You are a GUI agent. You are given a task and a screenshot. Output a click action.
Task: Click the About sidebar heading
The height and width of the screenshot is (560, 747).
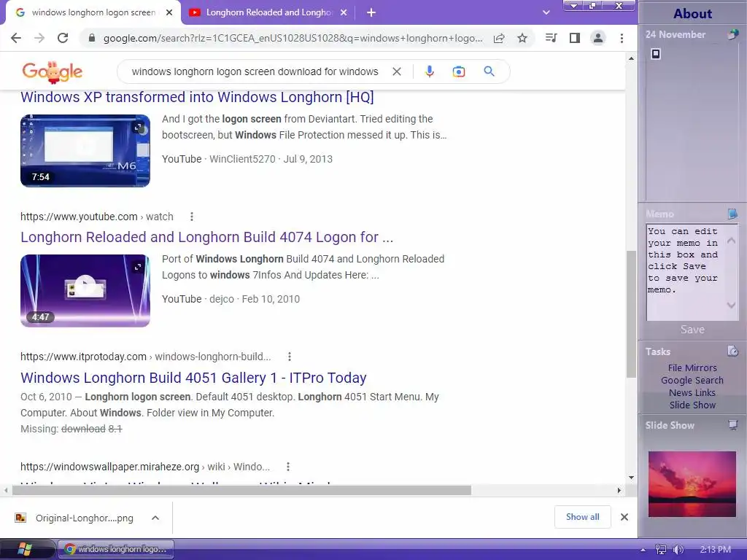pos(693,13)
